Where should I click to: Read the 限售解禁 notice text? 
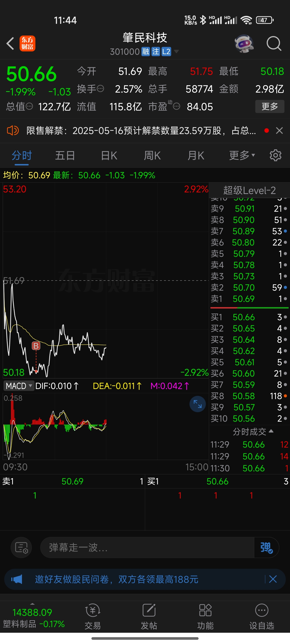141,130
